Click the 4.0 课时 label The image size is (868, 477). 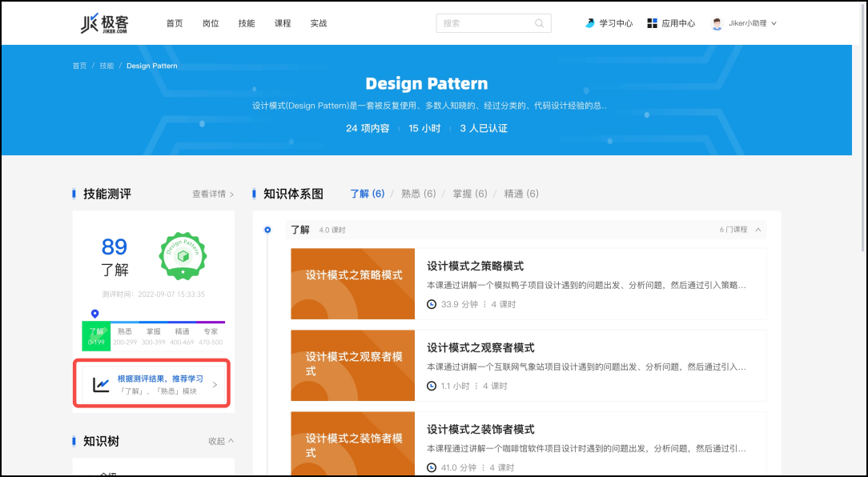332,230
